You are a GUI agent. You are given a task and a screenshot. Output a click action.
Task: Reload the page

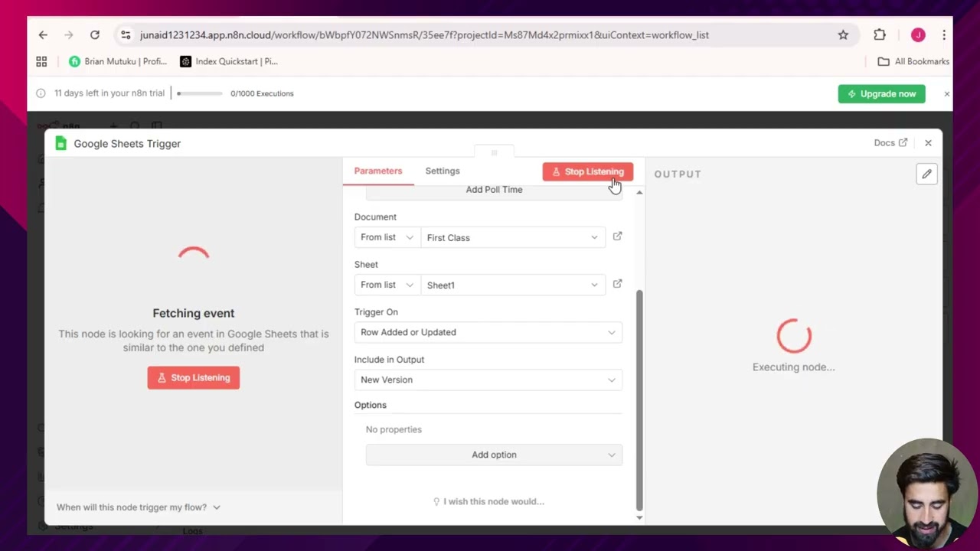pos(95,35)
